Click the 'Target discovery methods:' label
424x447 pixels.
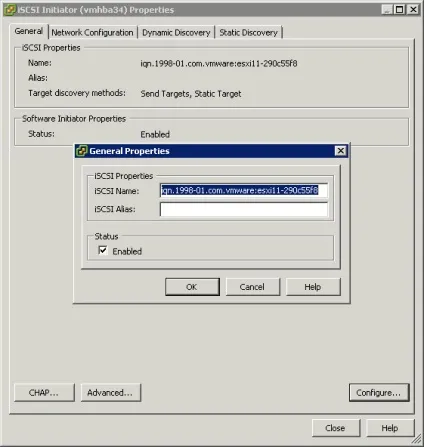pos(77,93)
